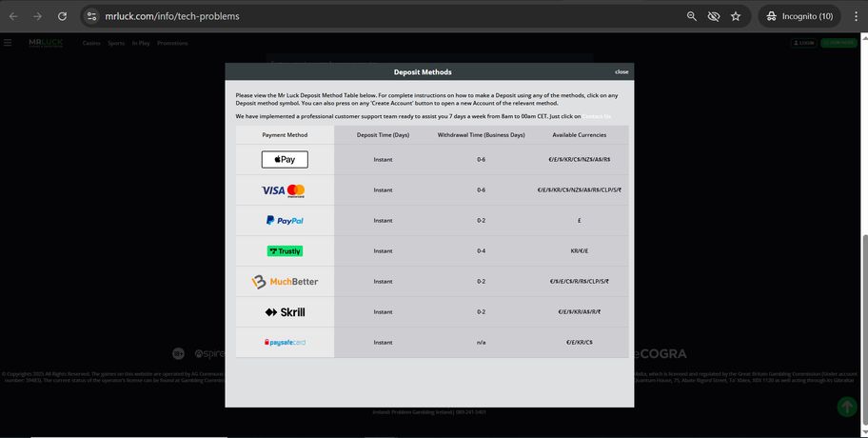The width and height of the screenshot is (868, 438).
Task: Open the hamburger menu on Mr Luck site
Action: click(x=8, y=43)
